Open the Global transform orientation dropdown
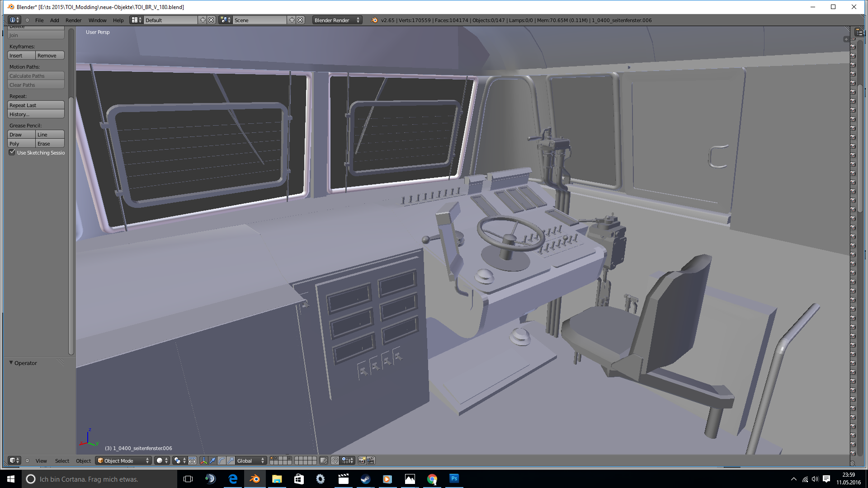The width and height of the screenshot is (868, 488). [250, 460]
